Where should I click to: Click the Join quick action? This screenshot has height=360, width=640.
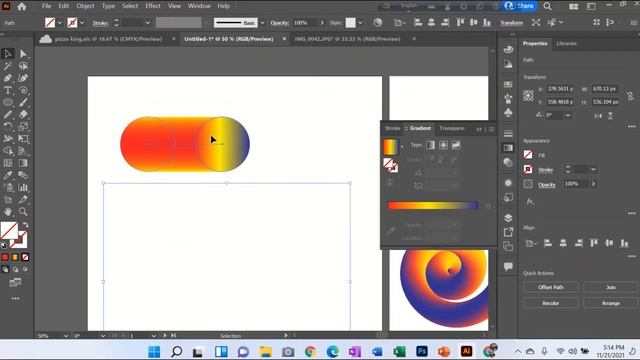pos(611,287)
